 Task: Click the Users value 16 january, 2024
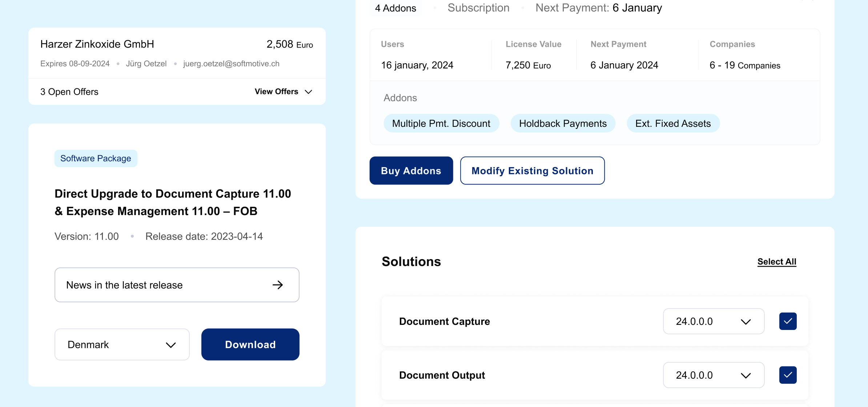pos(417,65)
